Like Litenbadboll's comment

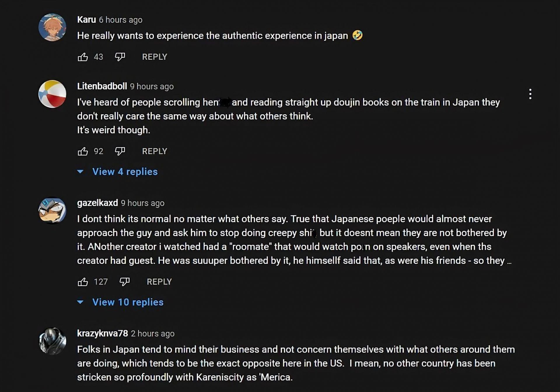83,151
